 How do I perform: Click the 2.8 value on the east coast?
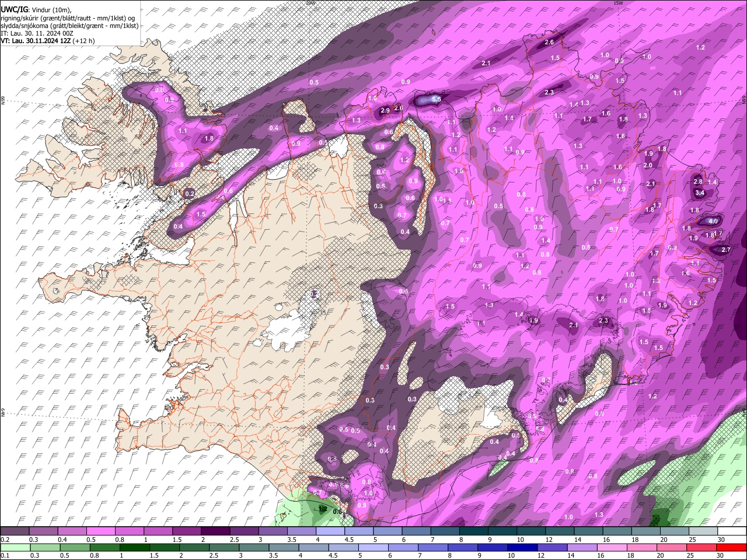[x=698, y=182]
